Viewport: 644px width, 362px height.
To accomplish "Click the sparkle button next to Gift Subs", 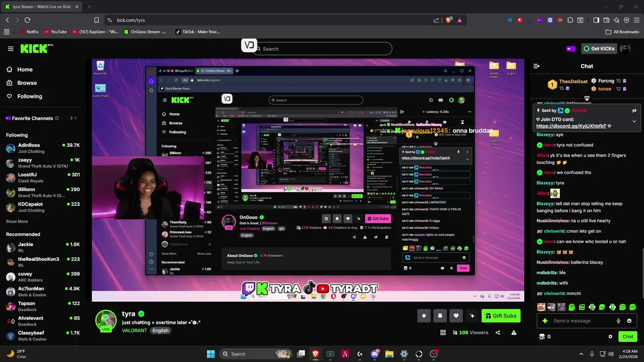I will point(472,316).
